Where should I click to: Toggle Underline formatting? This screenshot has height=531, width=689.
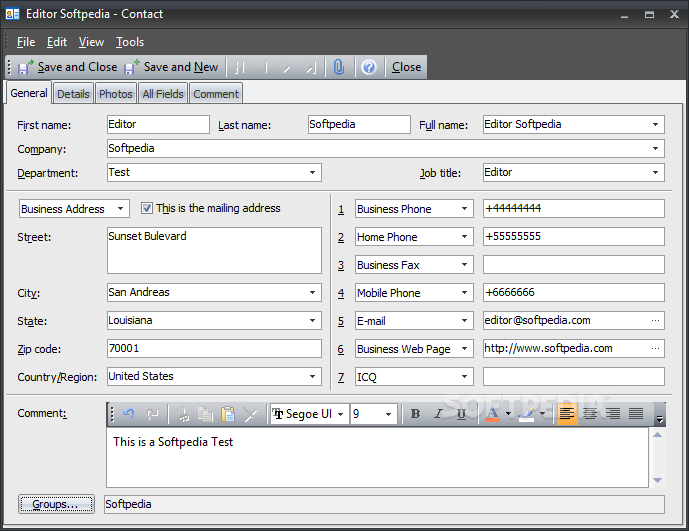point(461,414)
